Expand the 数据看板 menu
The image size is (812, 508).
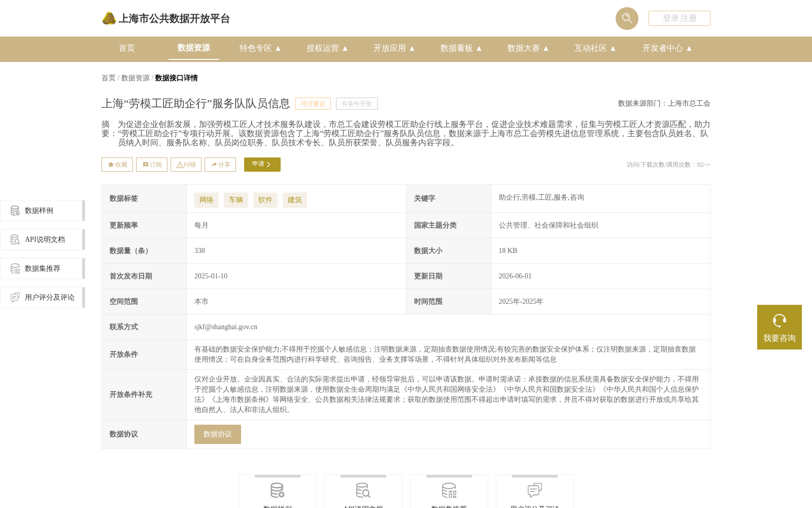(x=461, y=48)
